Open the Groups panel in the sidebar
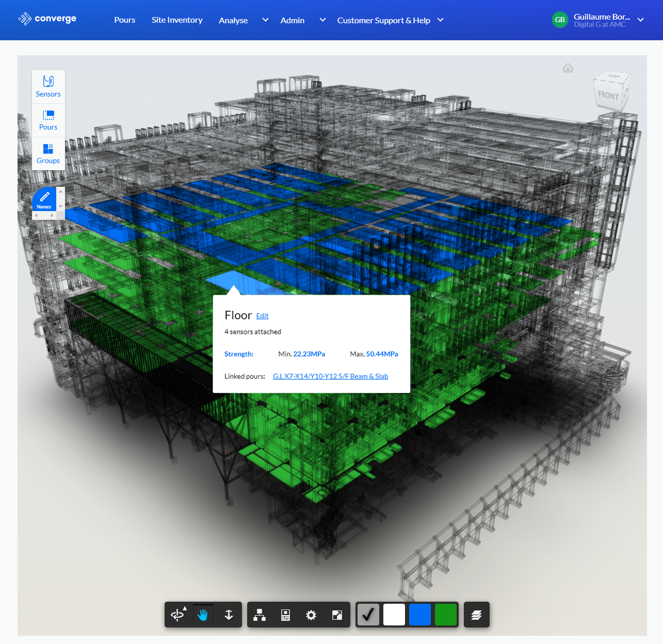Viewport: 663px width, 644px height. pos(48,153)
